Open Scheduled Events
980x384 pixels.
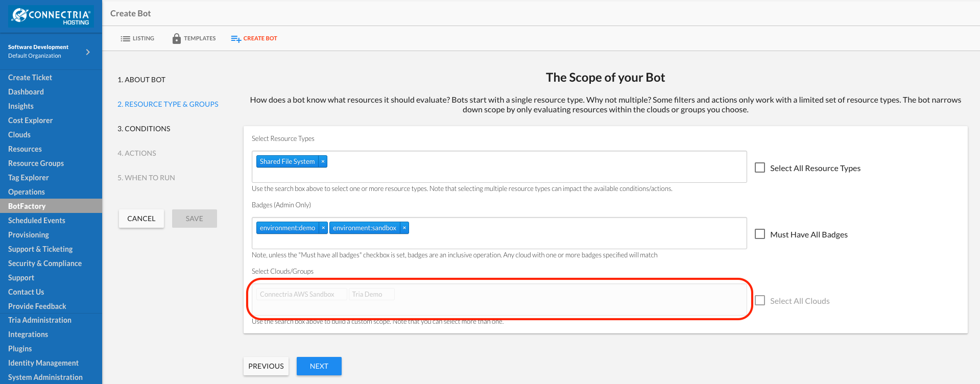point(37,221)
